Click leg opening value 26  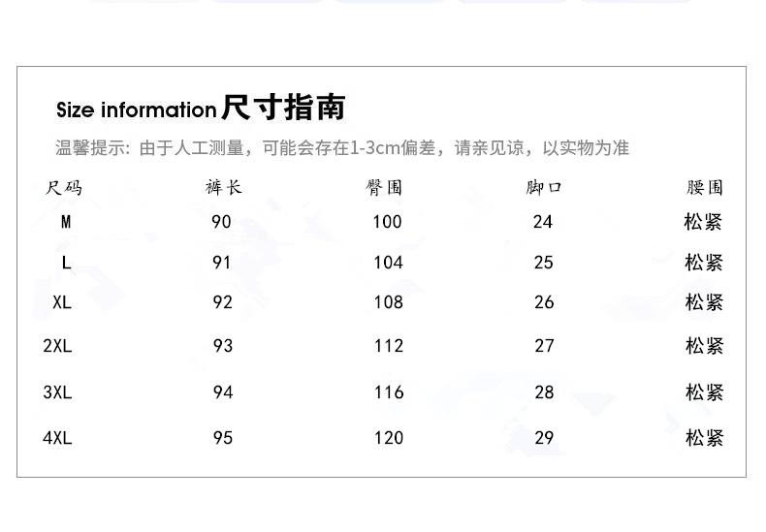(544, 302)
